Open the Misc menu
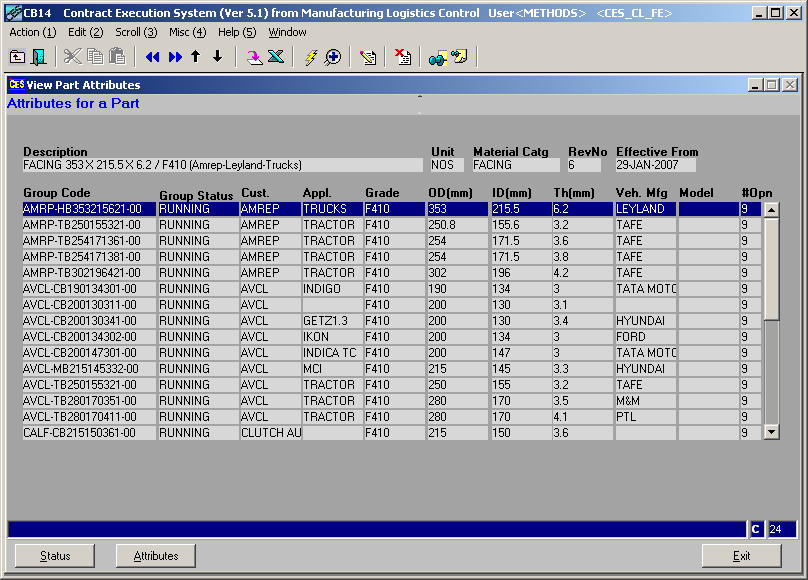The image size is (808, 580). click(187, 32)
